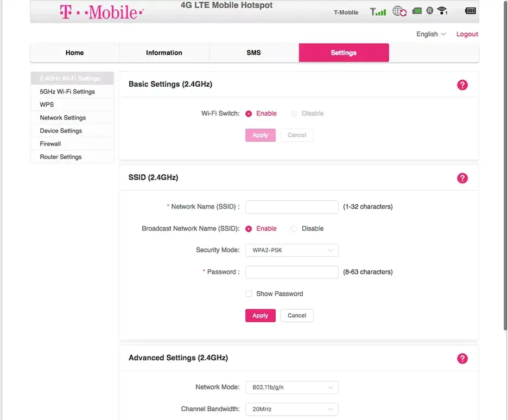This screenshot has height=420, width=508.
Task: Click the Wi-Fi connected devices icon
Action: pyautogui.click(x=442, y=11)
